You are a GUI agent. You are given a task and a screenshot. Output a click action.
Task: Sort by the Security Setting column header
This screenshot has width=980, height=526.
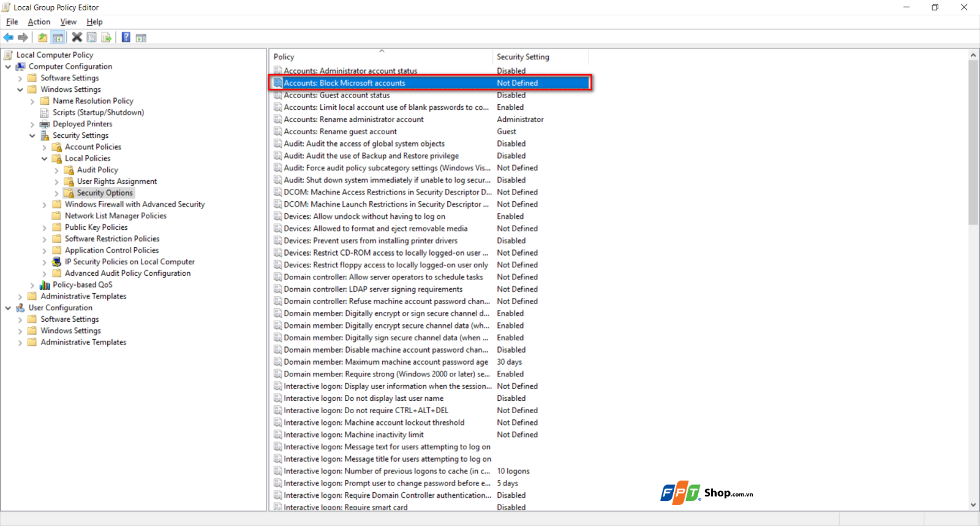541,56
